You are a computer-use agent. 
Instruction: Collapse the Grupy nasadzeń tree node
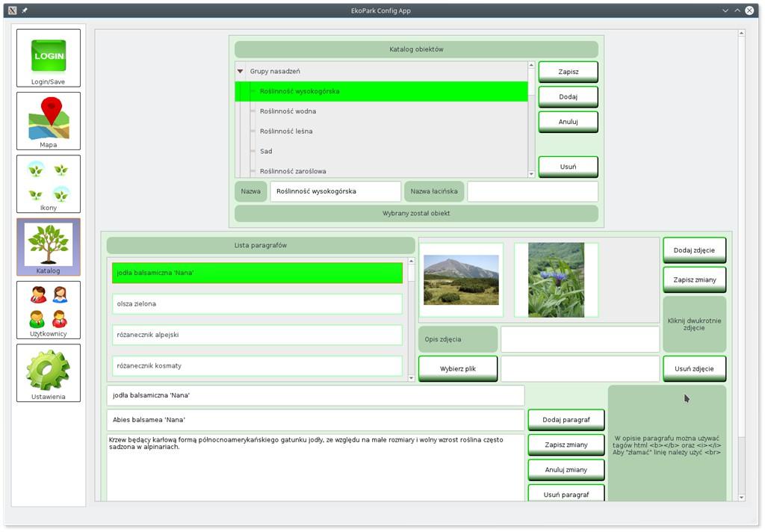tap(240, 71)
